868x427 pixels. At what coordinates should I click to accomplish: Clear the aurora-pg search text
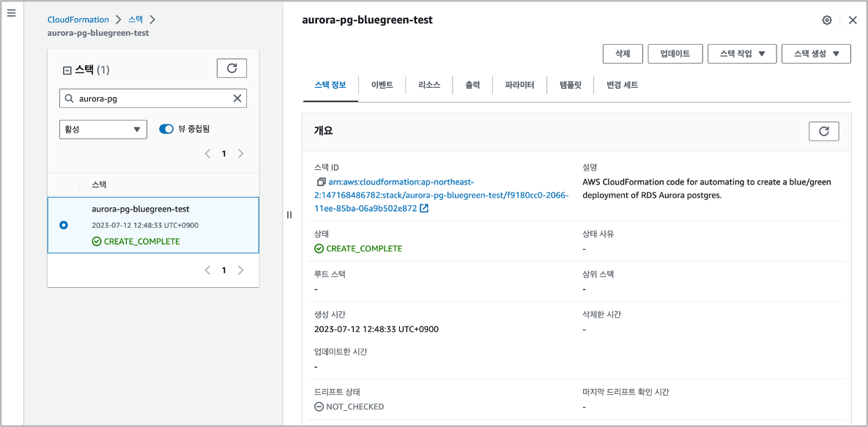tap(237, 99)
